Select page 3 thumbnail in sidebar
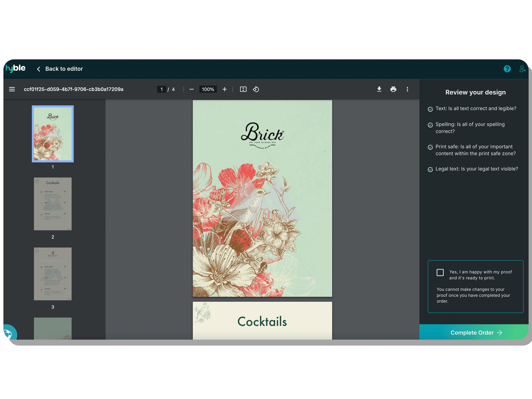 pos(53,274)
